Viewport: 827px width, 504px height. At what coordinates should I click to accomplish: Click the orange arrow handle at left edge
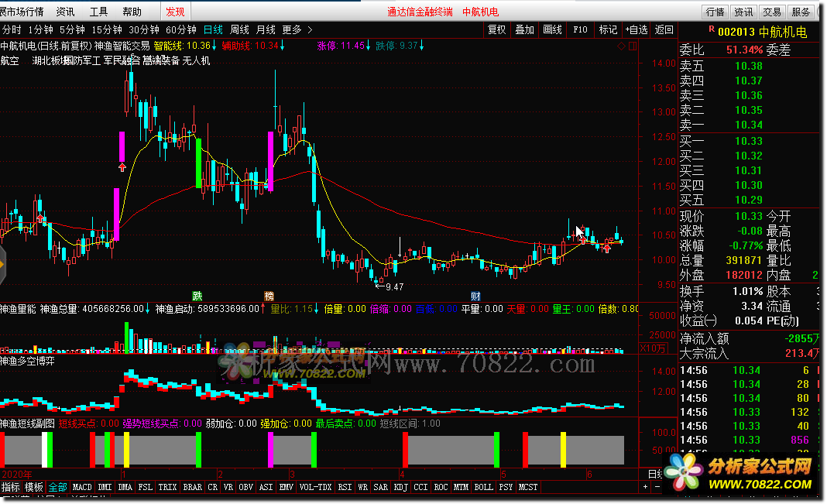pyautogui.click(x=2, y=265)
